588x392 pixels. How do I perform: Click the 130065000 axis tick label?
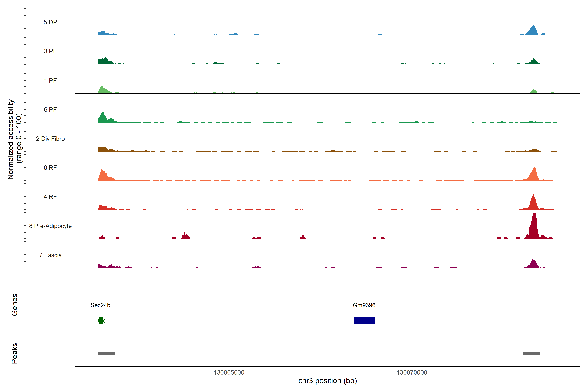coord(229,372)
